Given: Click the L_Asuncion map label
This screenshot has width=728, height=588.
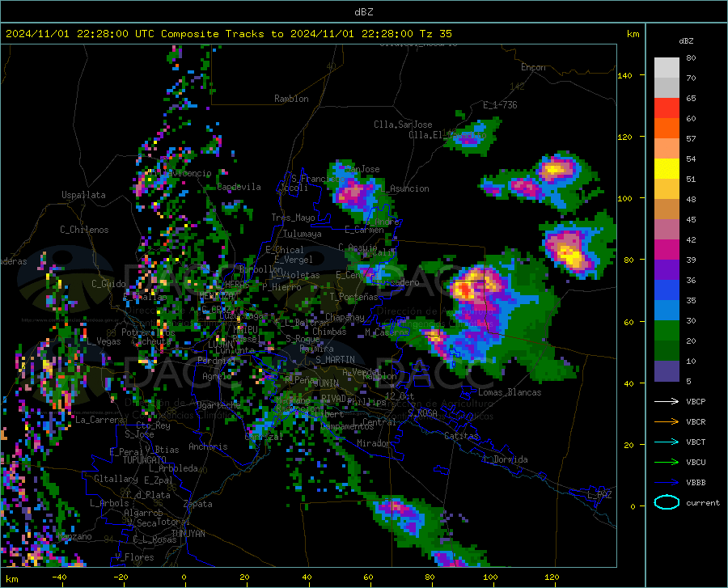Looking at the screenshot, I should (405, 188).
